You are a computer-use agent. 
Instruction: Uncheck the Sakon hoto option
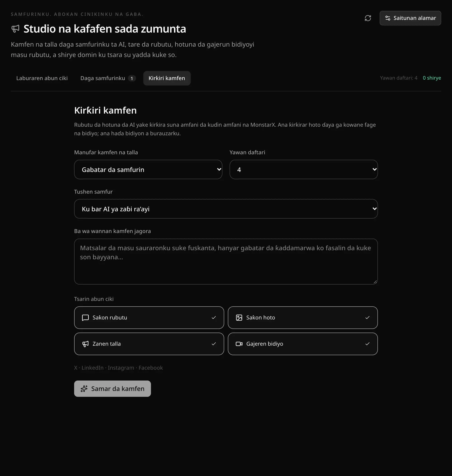click(x=303, y=318)
